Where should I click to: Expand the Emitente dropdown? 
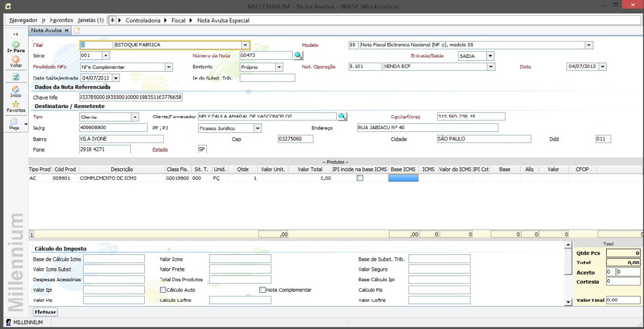pyautogui.click(x=279, y=67)
